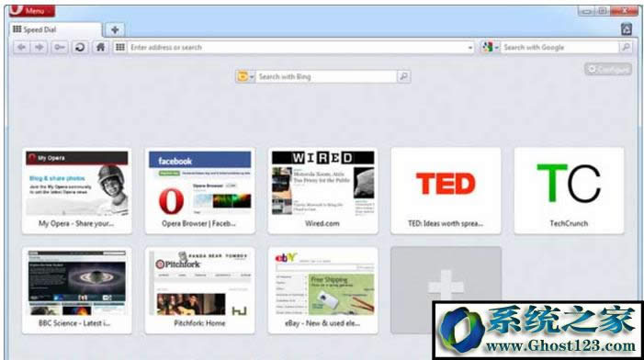Go to the Home page
This screenshot has width=644, height=360.
[100, 47]
